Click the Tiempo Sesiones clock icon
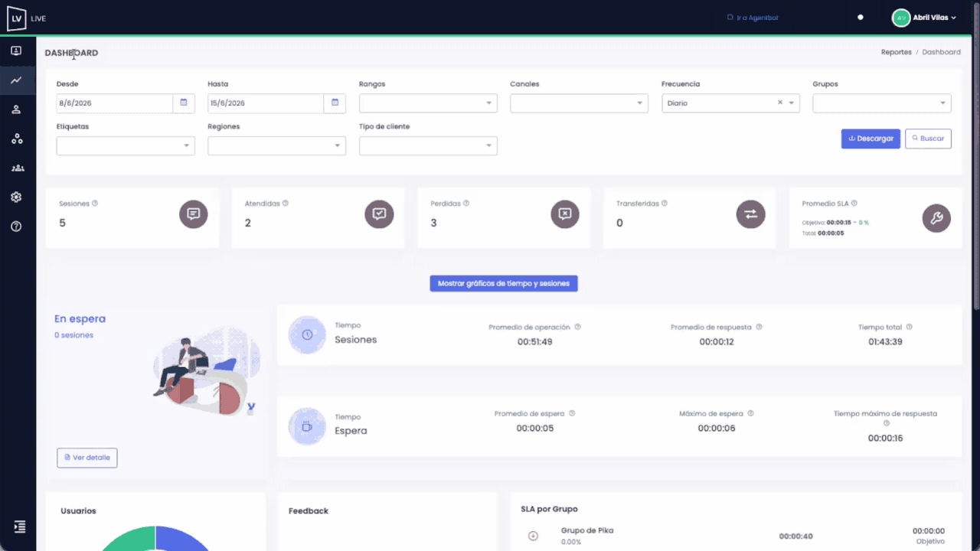This screenshot has width=980, height=551. [x=307, y=334]
